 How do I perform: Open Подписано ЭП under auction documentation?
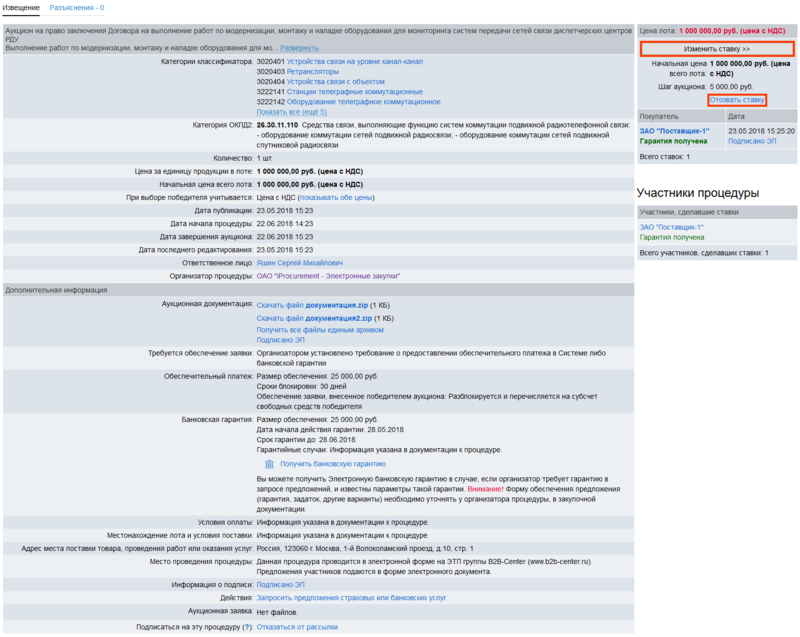coord(281,341)
